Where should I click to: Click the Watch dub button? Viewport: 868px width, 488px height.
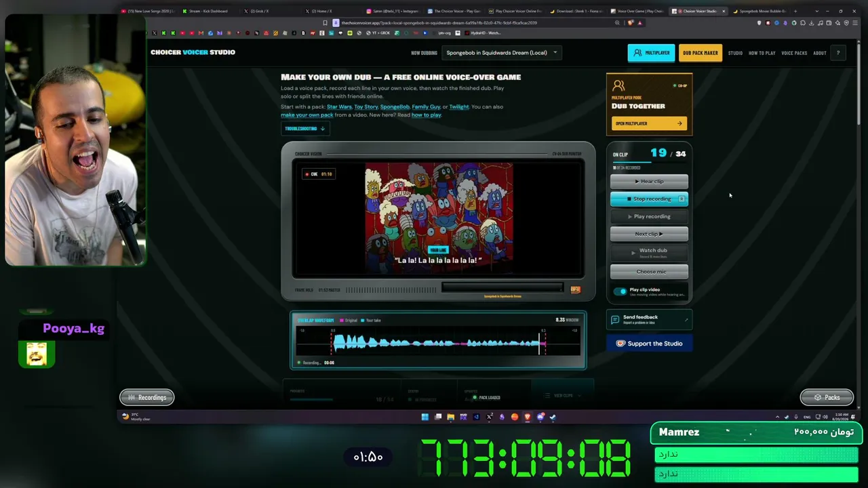coord(649,252)
